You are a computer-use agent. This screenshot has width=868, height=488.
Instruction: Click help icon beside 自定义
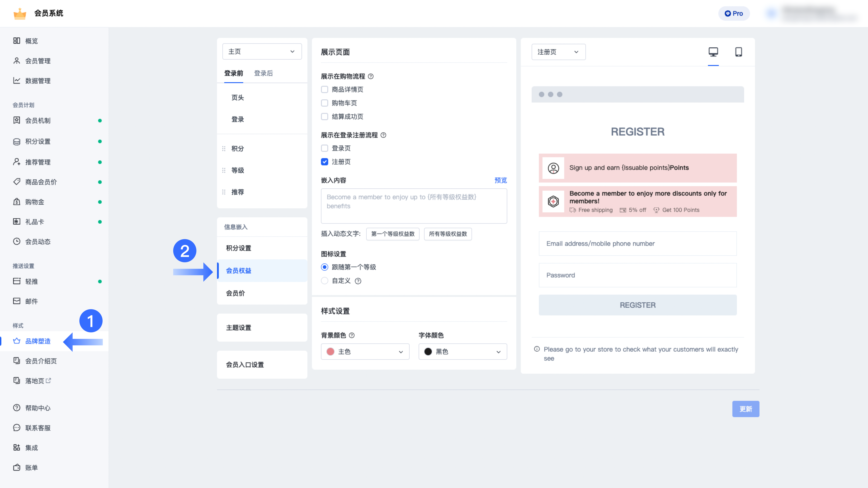coord(358,281)
